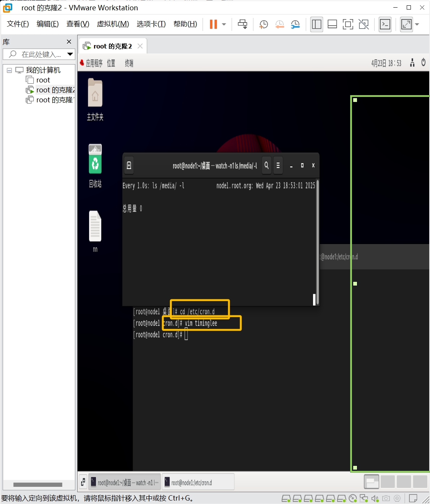Toggle the library sidebar view button
The height and width of the screenshot is (504, 430).
pyautogui.click(x=316, y=24)
